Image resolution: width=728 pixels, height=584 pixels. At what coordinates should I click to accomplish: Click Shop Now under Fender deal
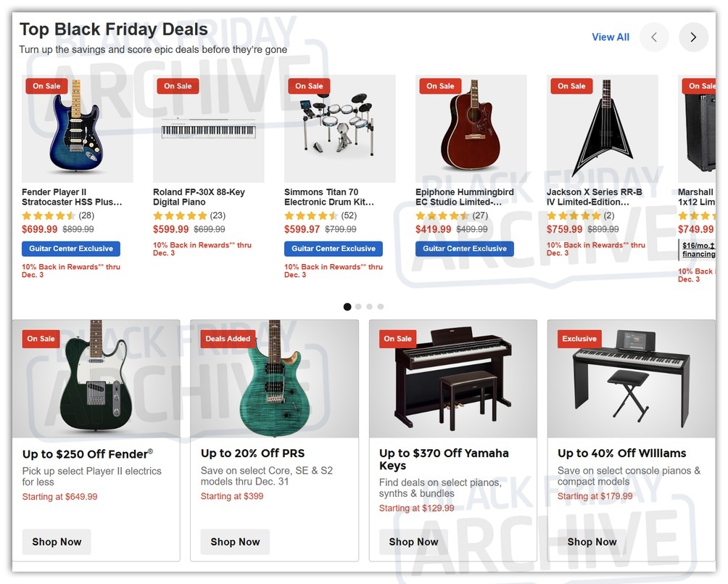pyautogui.click(x=57, y=542)
